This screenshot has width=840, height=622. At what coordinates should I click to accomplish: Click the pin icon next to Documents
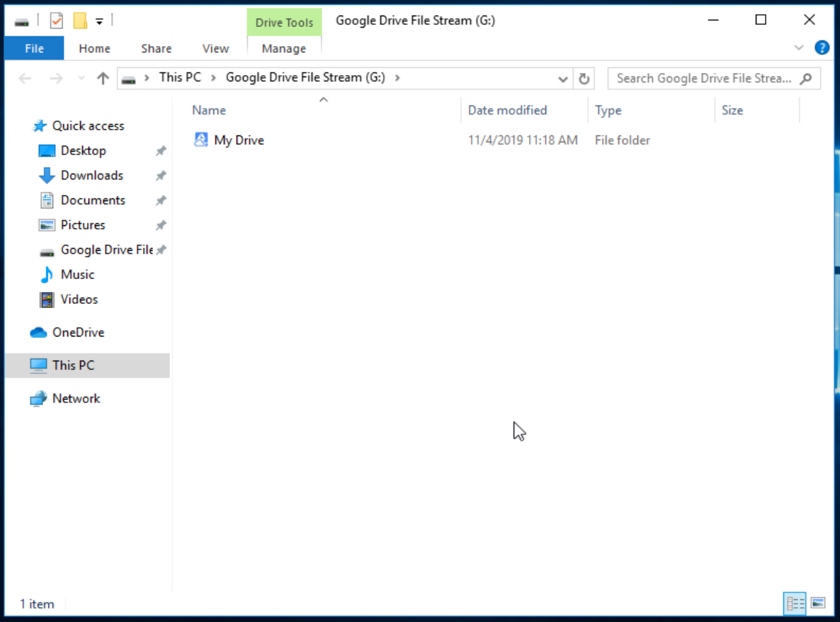(x=161, y=200)
